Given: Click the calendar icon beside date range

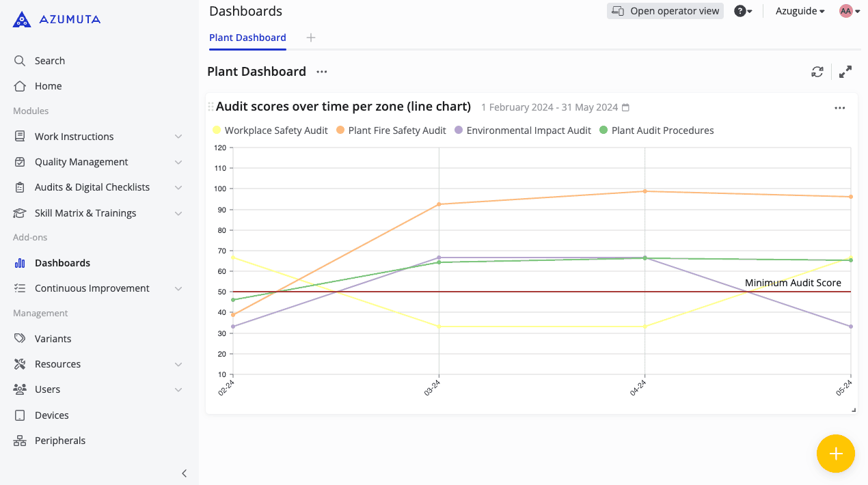Looking at the screenshot, I should click(x=625, y=108).
